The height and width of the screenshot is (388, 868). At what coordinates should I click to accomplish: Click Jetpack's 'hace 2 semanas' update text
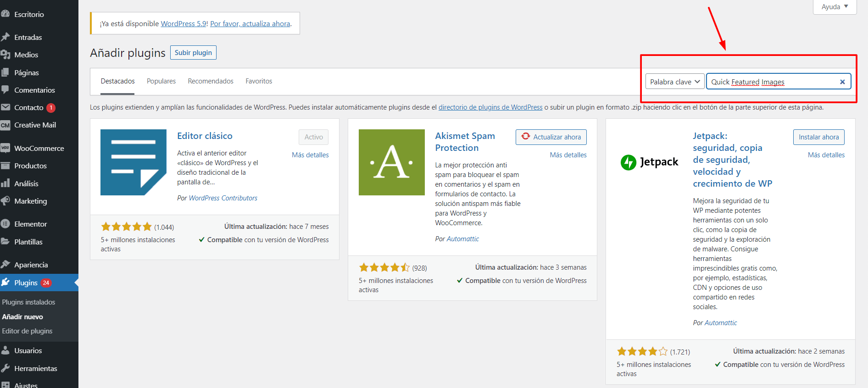[821, 351]
